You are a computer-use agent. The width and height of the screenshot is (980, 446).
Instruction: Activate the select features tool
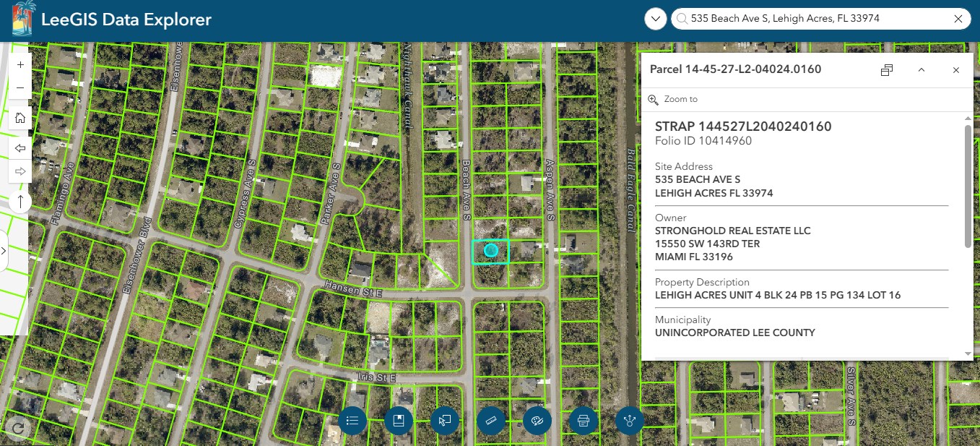pyautogui.click(x=445, y=420)
